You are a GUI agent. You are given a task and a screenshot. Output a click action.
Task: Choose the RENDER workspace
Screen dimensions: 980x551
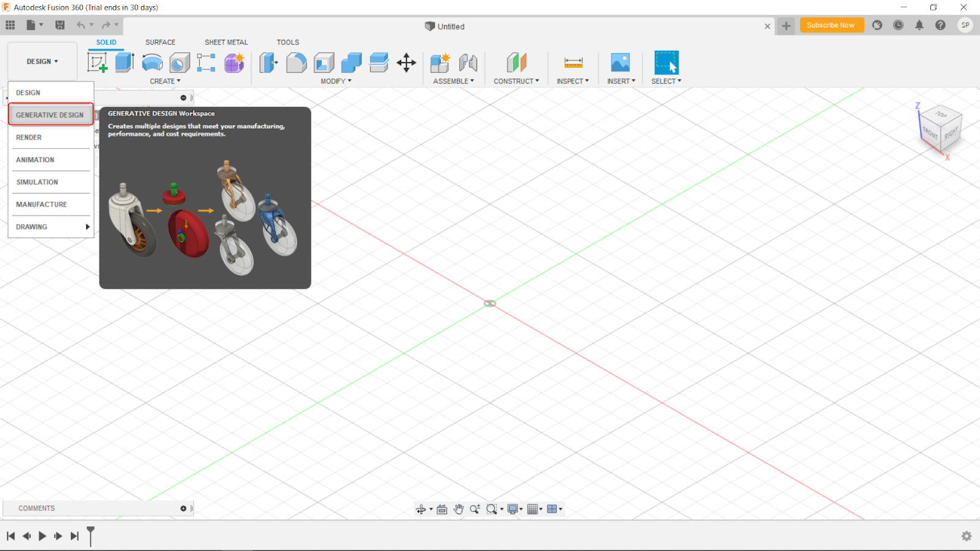(50, 137)
